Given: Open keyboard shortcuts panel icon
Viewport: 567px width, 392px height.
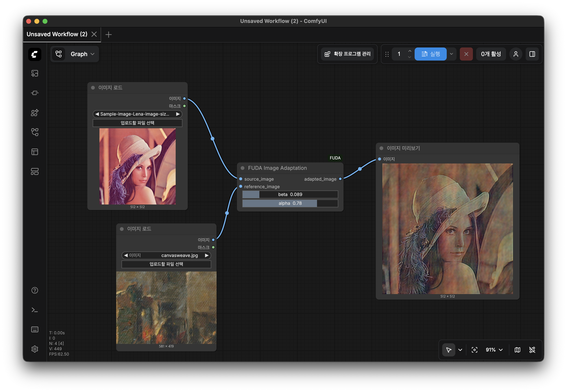Looking at the screenshot, I should click(35, 329).
